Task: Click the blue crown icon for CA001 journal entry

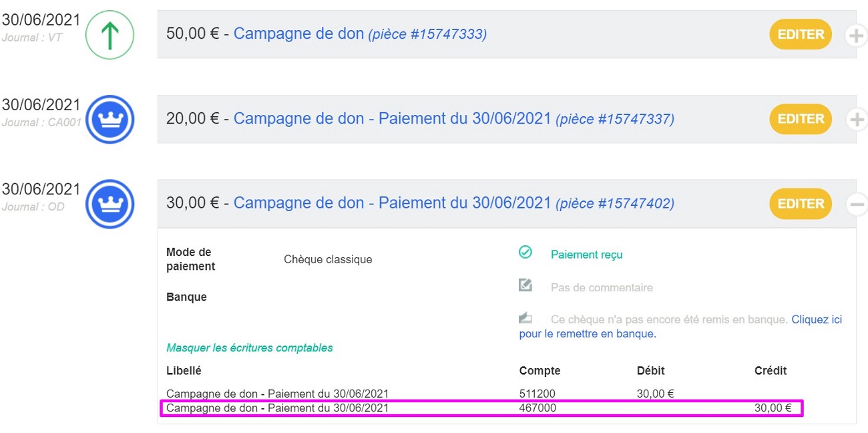Action: pyautogui.click(x=110, y=119)
